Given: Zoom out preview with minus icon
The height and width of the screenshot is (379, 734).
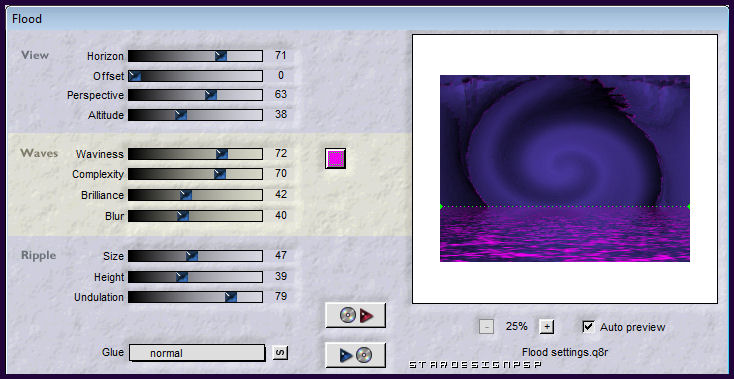Looking at the screenshot, I should pyautogui.click(x=486, y=327).
